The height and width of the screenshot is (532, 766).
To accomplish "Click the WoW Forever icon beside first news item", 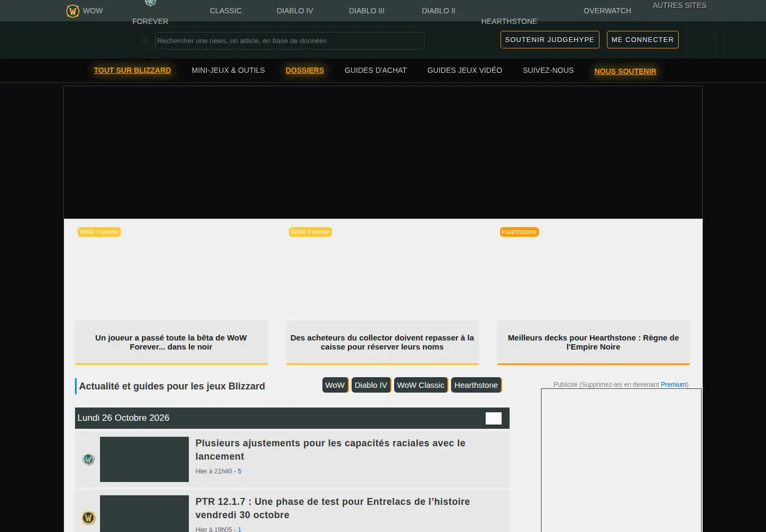I will (88, 459).
